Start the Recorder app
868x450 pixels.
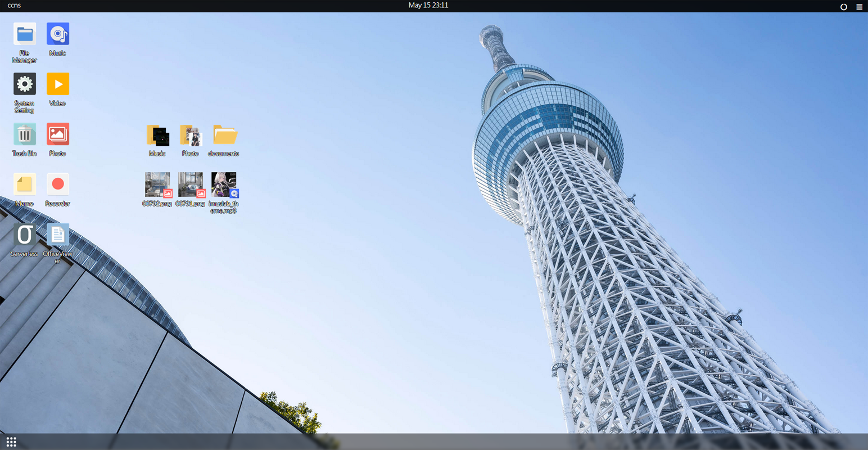point(57,185)
